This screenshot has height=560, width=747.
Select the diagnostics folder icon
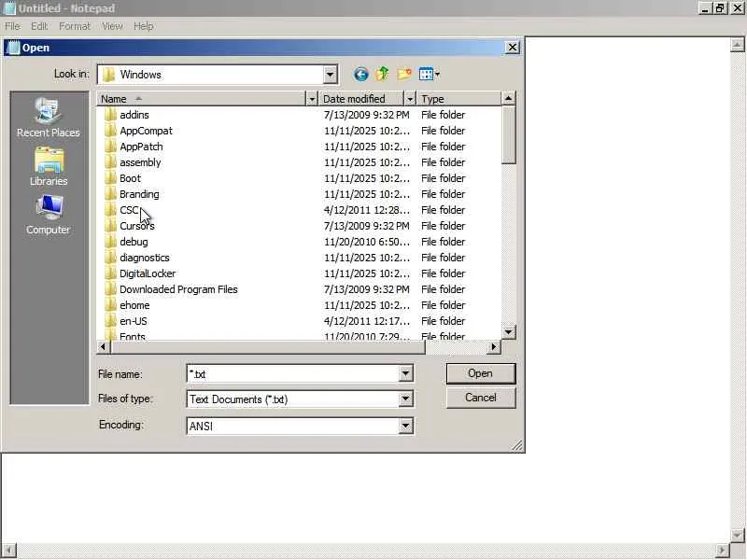110,258
